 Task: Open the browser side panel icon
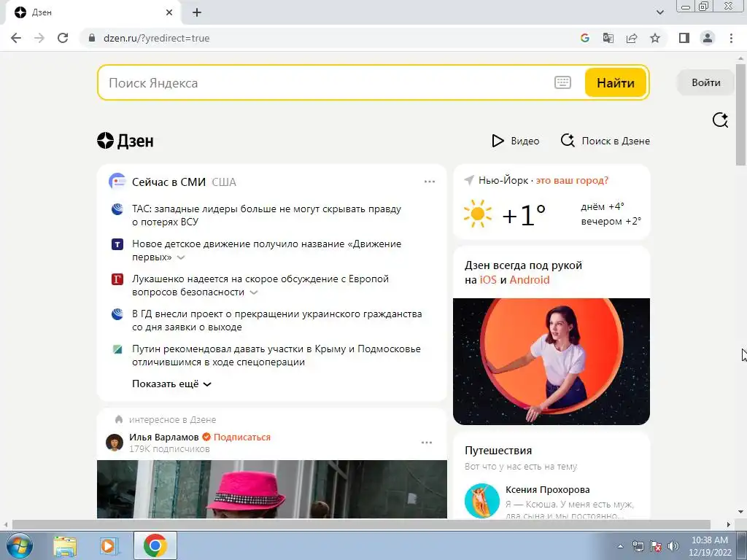[x=684, y=38]
